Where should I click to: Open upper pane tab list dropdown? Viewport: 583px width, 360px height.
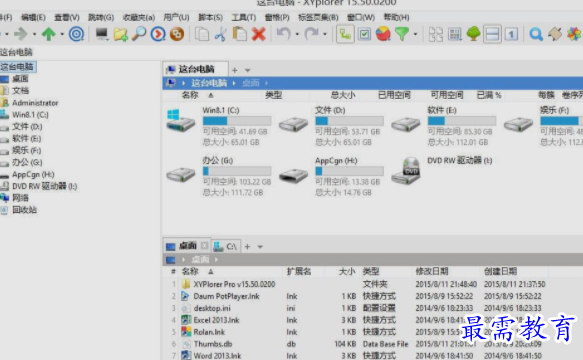248,70
